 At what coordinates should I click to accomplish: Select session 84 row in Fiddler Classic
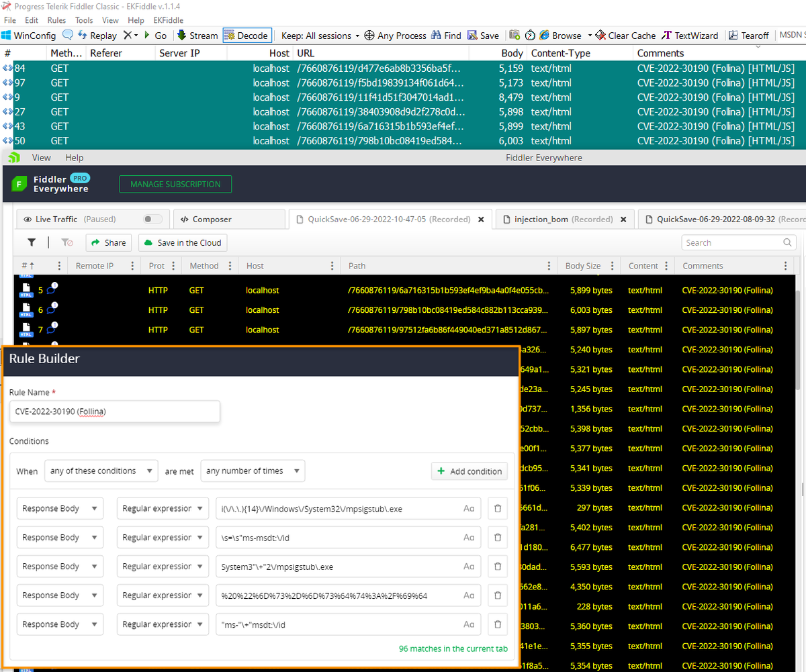pos(403,68)
